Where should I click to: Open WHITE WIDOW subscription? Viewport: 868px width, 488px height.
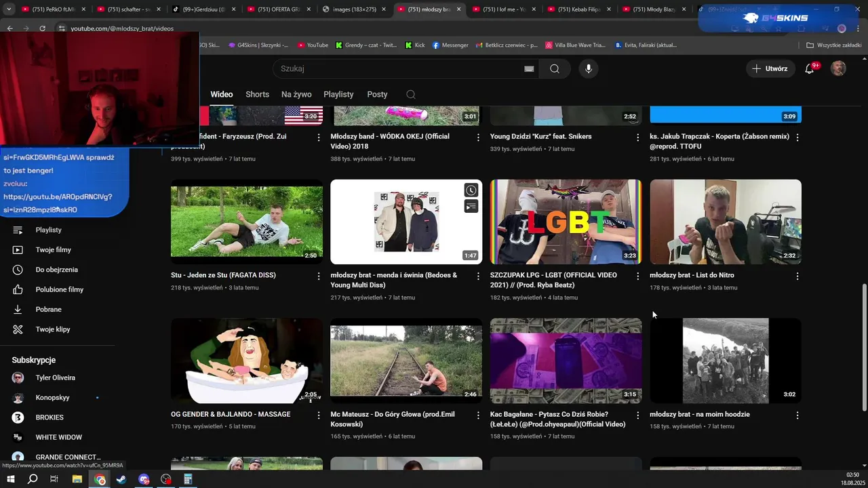pyautogui.click(x=58, y=437)
